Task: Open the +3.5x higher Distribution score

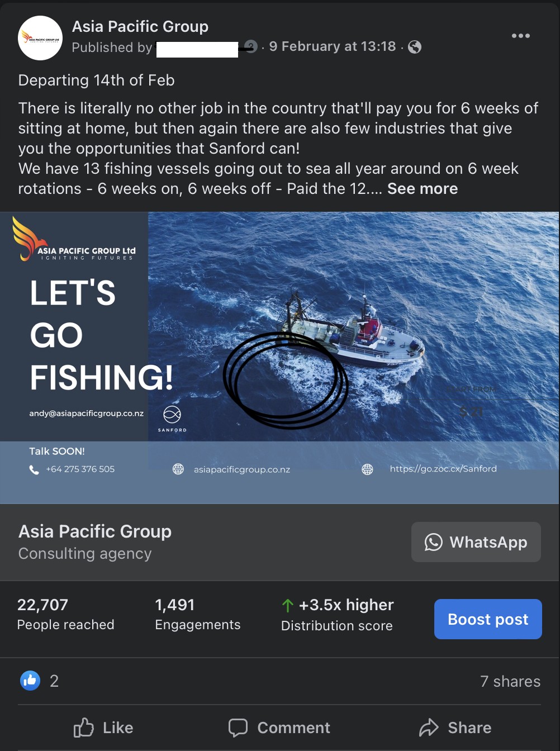Action: pyautogui.click(x=338, y=615)
